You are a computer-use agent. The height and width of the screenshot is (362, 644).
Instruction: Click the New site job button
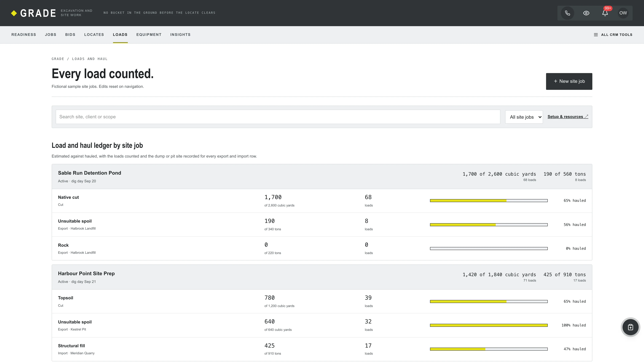coord(569,81)
